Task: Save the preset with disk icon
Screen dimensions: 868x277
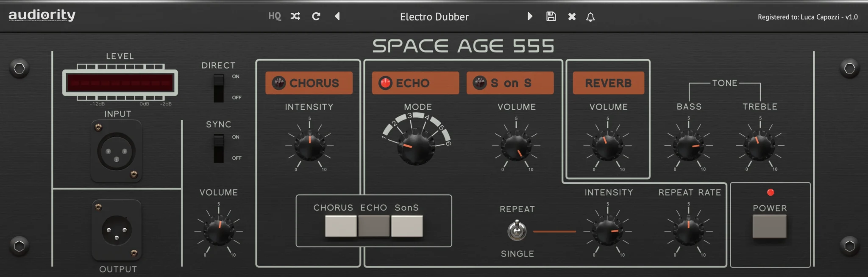Action: tap(551, 16)
